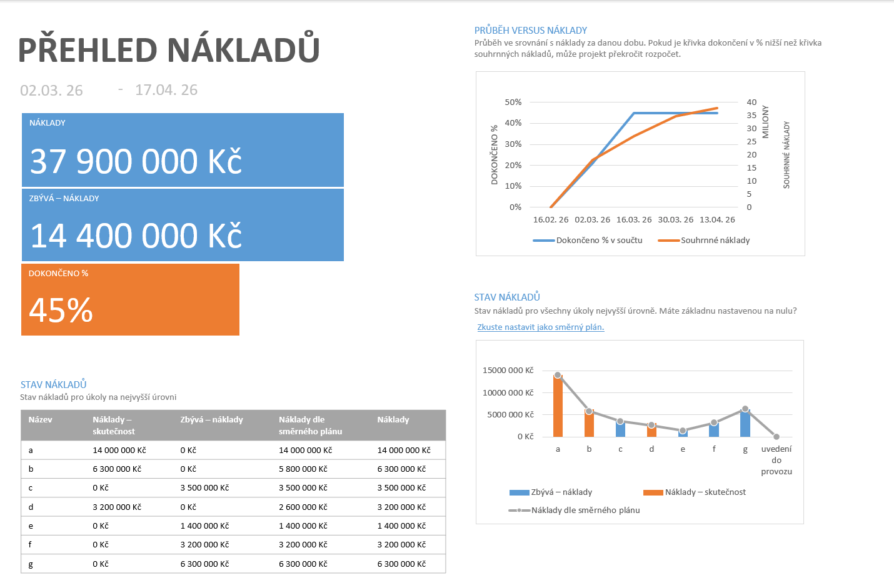The height and width of the screenshot is (588, 894).
Task: Select the end date 17.04. 26
Action: (166, 90)
